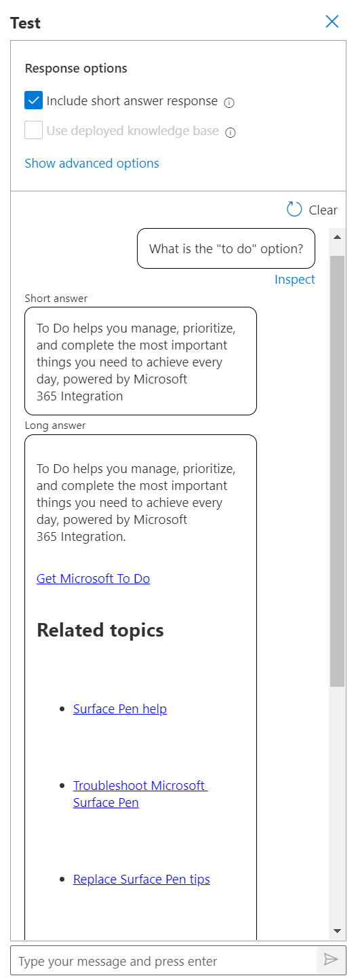Open Surface Pen help link
358x980 pixels.
click(120, 709)
